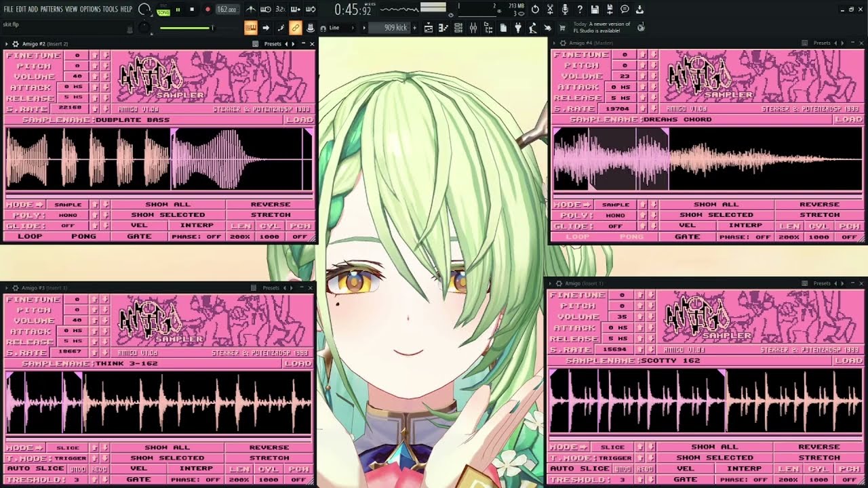868x488 pixels.
Task: Toggle the loop recording icon
Action: click(x=311, y=9)
